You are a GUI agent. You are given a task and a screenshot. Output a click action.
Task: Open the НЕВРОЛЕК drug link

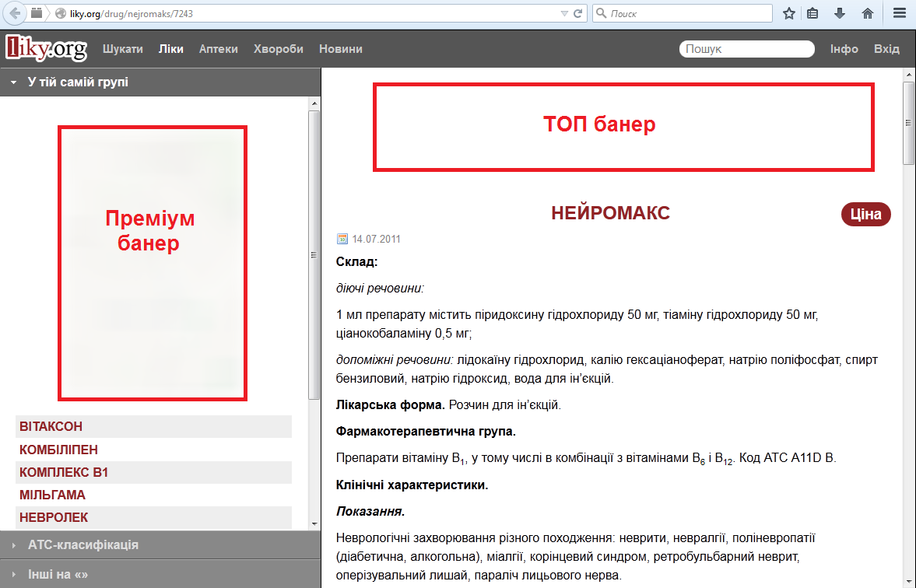(x=53, y=517)
